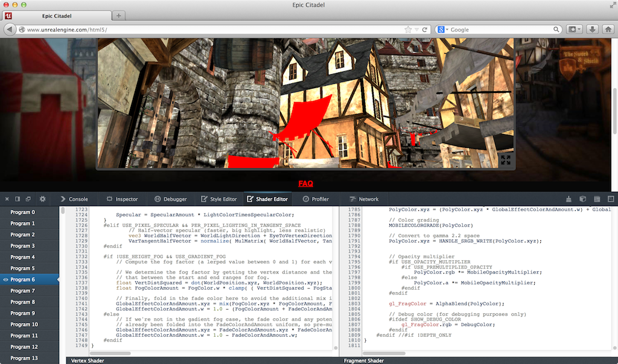Viewport: 618px width, 364px height.
Task: Switch to the Style Editor tab
Action: [218, 199]
